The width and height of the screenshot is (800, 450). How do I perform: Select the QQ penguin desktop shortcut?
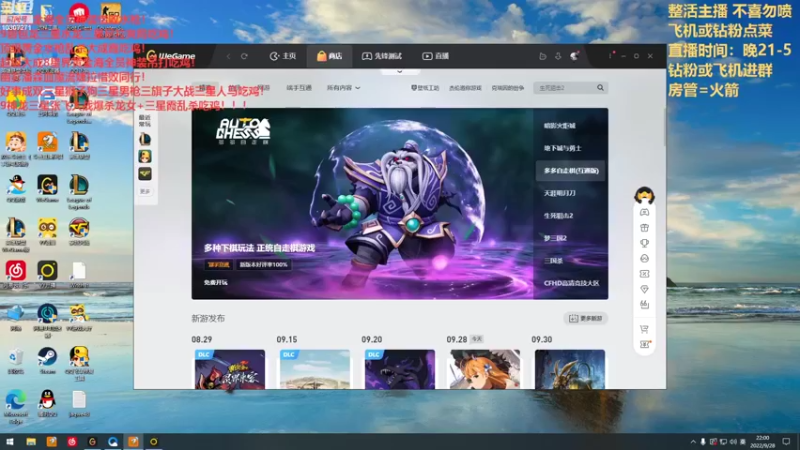tap(47, 403)
